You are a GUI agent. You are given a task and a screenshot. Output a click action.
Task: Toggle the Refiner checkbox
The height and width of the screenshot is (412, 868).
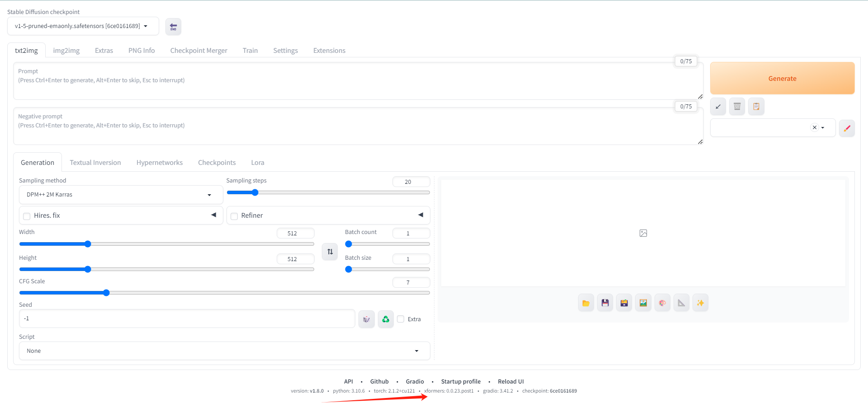[x=234, y=216]
